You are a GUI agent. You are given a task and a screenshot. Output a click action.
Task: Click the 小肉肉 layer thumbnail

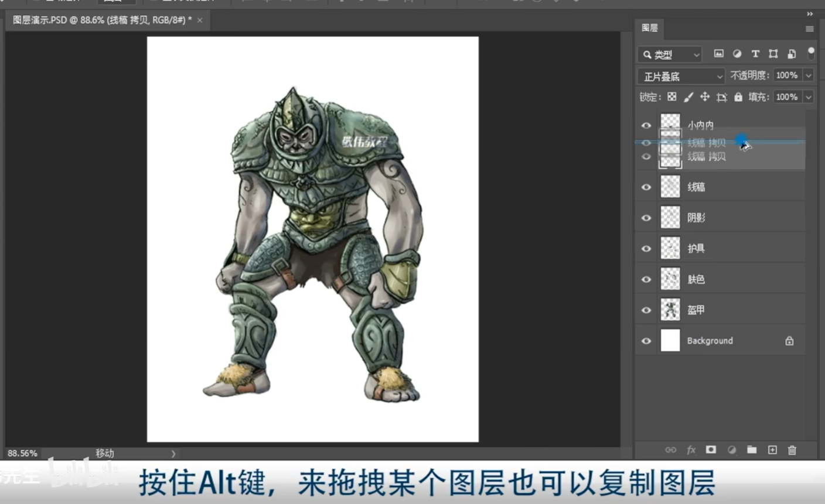[x=670, y=121]
